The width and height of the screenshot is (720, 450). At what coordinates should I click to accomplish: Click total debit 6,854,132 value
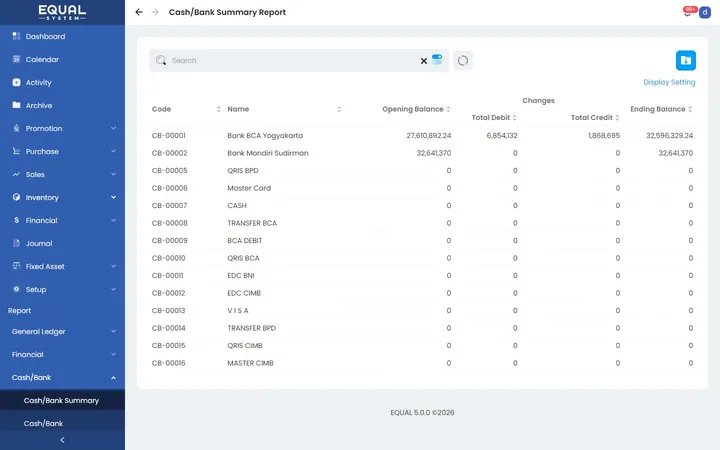point(502,135)
